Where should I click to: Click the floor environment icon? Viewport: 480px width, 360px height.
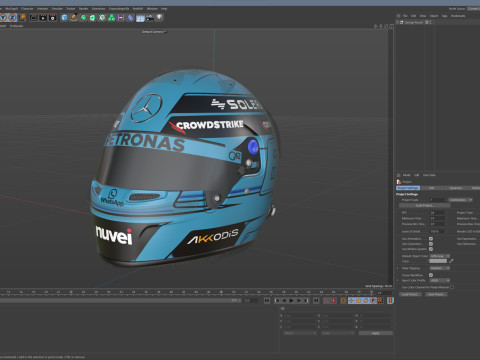140,18
